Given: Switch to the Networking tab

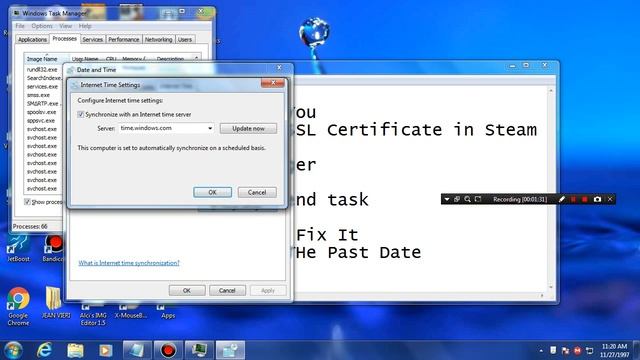Looking at the screenshot, I should 158,40.
